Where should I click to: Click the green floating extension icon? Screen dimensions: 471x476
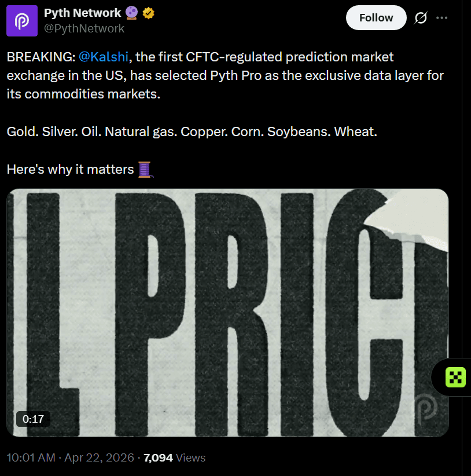click(455, 378)
